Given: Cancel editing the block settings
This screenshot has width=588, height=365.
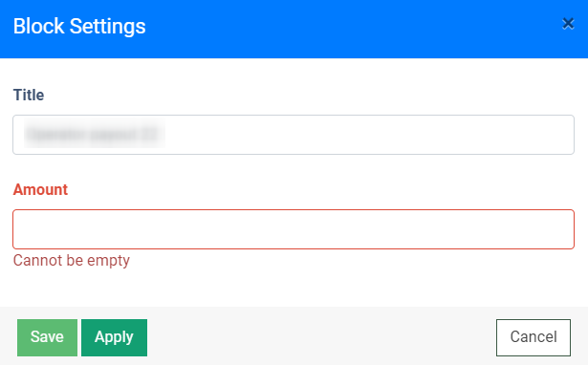Looking at the screenshot, I should [534, 337].
